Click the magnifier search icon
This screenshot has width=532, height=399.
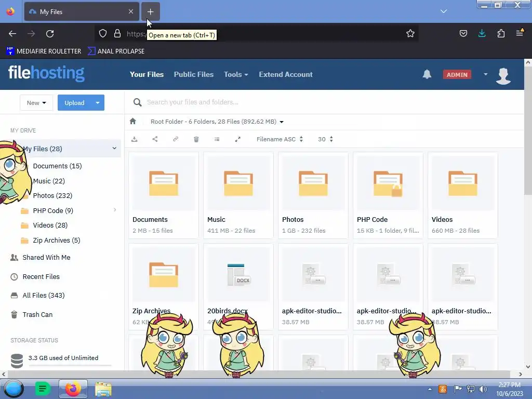137,102
